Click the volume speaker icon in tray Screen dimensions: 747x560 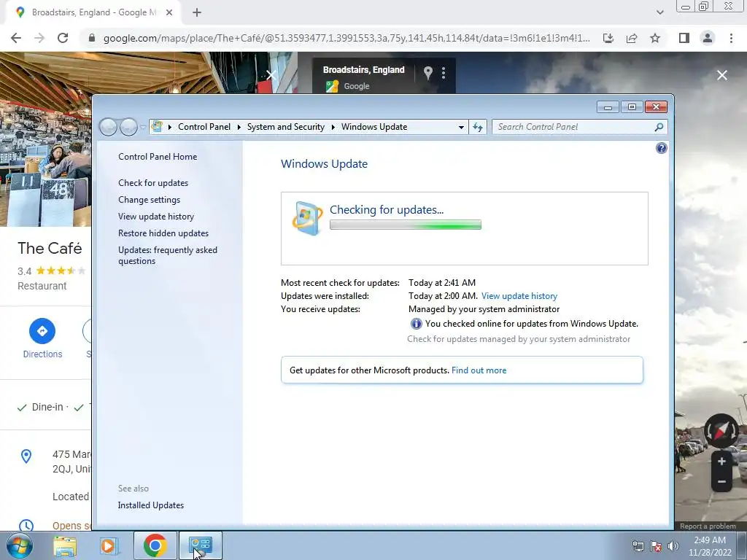tap(673, 546)
